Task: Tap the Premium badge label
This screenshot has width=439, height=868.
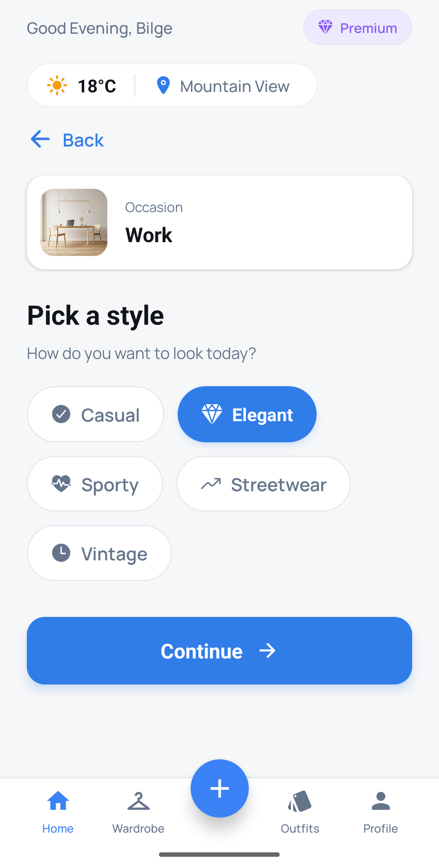Action: 368,28
